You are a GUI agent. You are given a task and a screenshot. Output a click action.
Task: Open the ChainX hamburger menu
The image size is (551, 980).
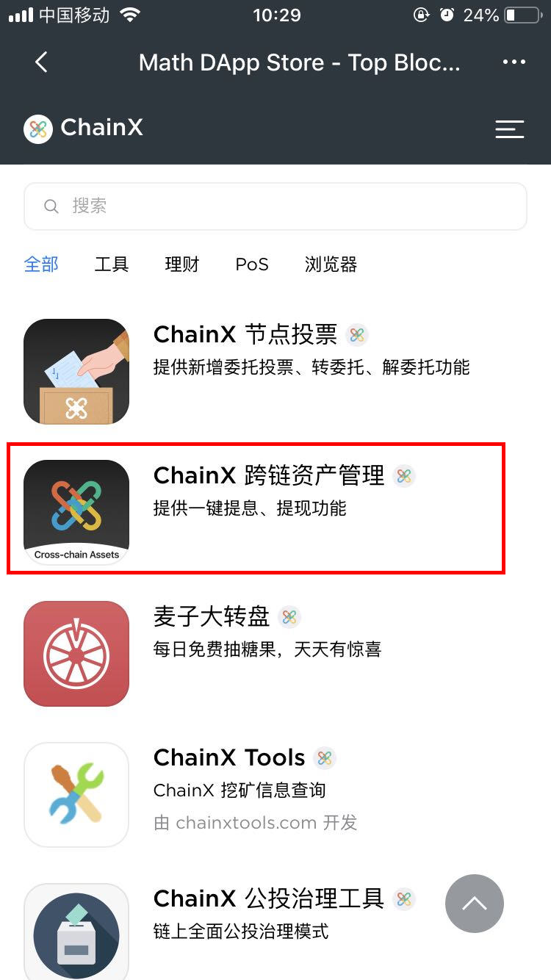click(510, 129)
